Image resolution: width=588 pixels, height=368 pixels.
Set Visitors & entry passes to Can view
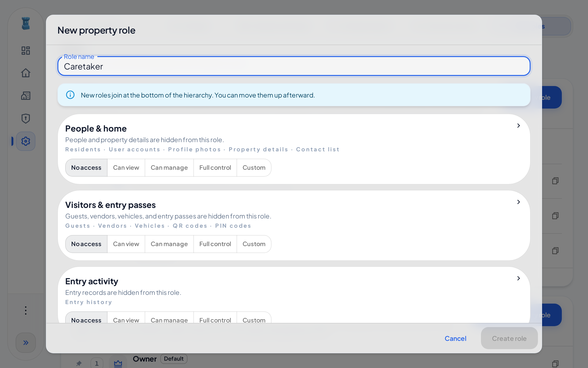coord(126,244)
